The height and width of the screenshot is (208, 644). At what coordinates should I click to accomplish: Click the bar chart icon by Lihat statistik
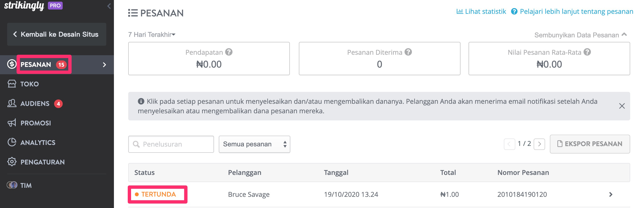460,11
